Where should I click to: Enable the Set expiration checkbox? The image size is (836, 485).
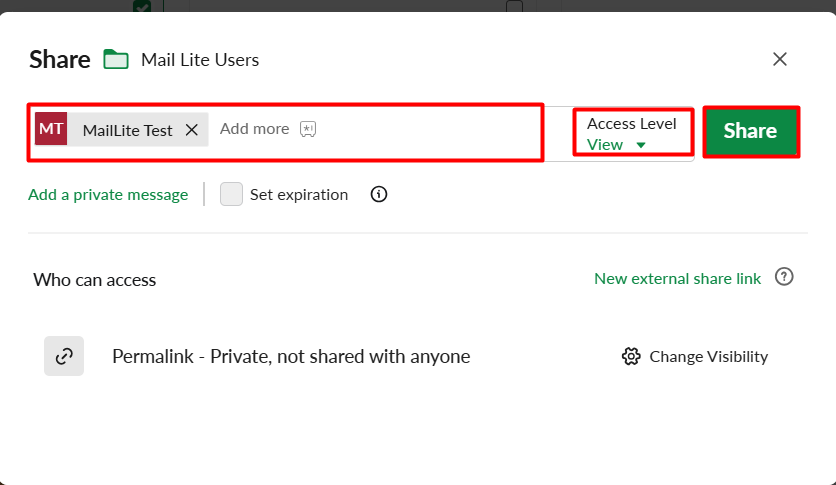(231, 194)
